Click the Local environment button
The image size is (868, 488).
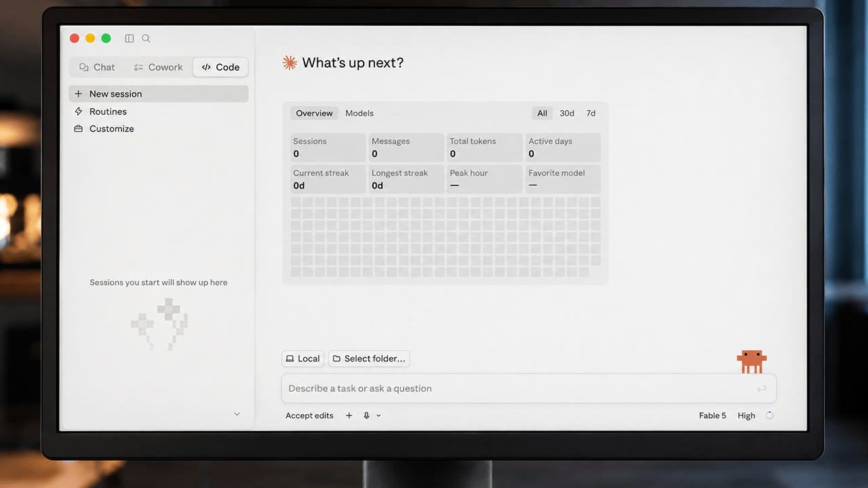302,359
